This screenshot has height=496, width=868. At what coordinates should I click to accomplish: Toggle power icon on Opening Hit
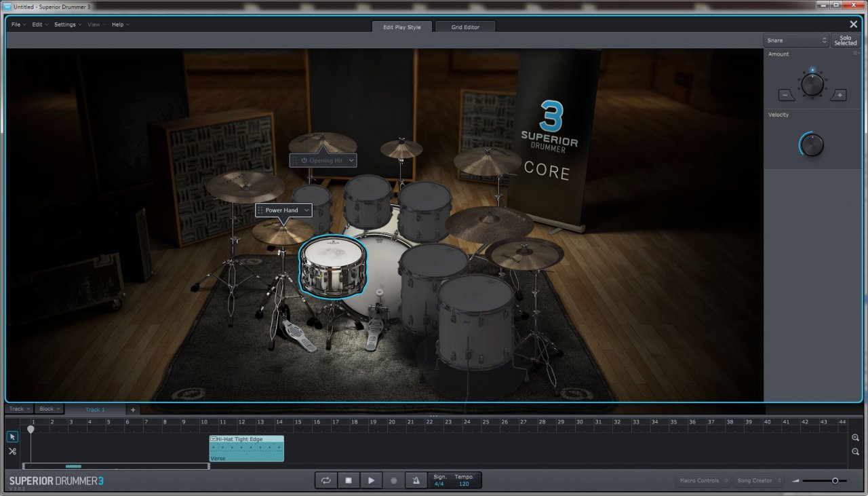click(304, 161)
